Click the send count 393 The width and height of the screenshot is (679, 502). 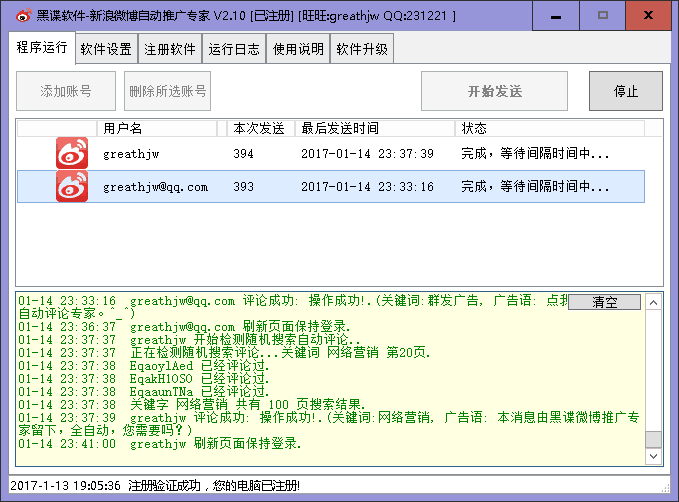(x=243, y=187)
